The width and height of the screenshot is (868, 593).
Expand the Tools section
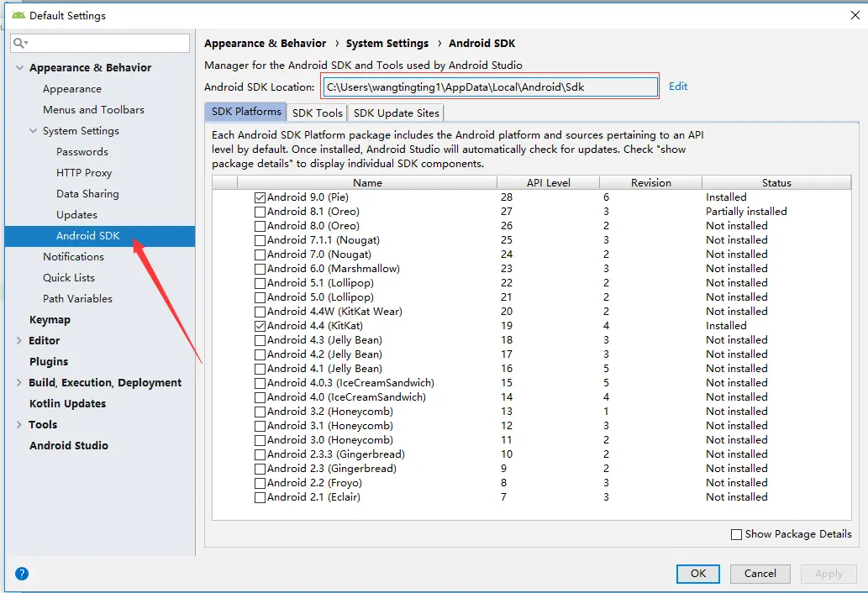(18, 424)
